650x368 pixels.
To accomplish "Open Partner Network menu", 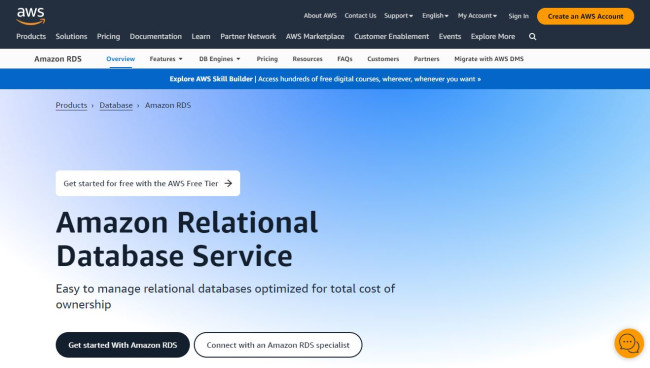I will (x=248, y=36).
